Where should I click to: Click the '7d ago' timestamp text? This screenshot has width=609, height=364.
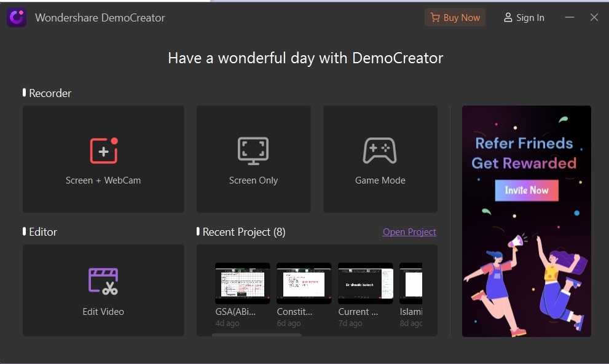coord(350,323)
